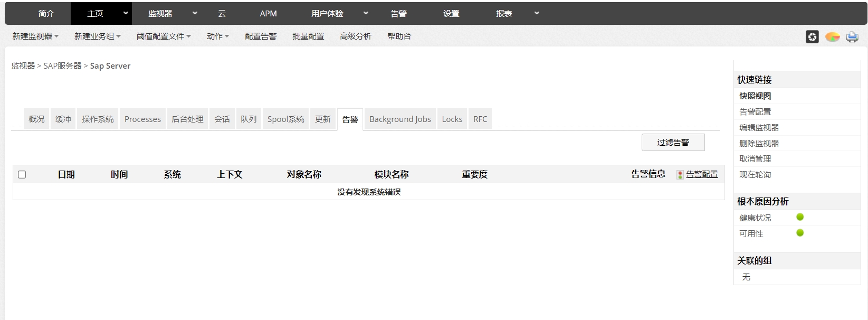
Task: Click 配置告警 in the secondary menu
Action: pos(261,36)
